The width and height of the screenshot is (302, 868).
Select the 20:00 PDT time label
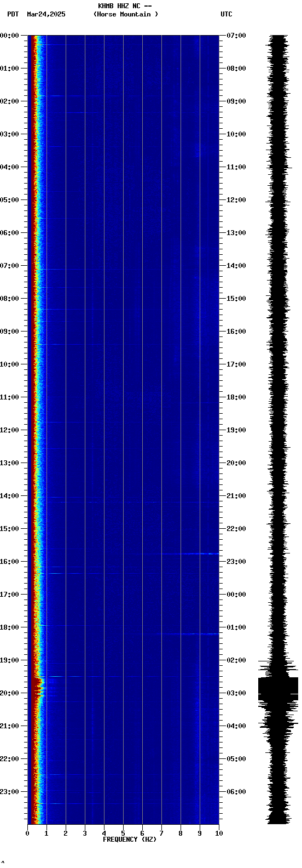point(10,693)
